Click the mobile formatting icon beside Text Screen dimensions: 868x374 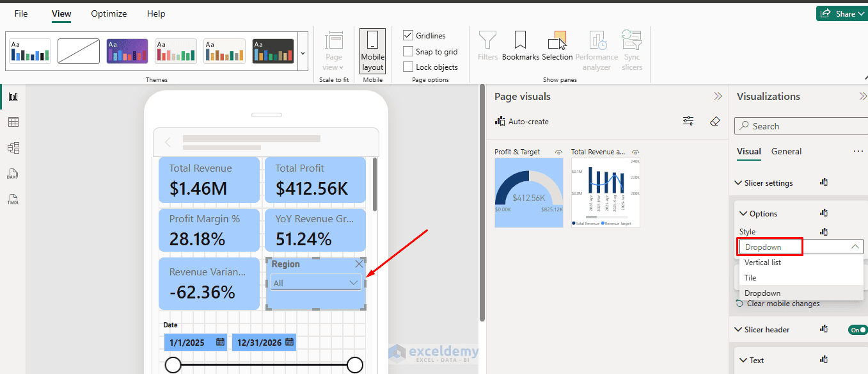tap(824, 360)
